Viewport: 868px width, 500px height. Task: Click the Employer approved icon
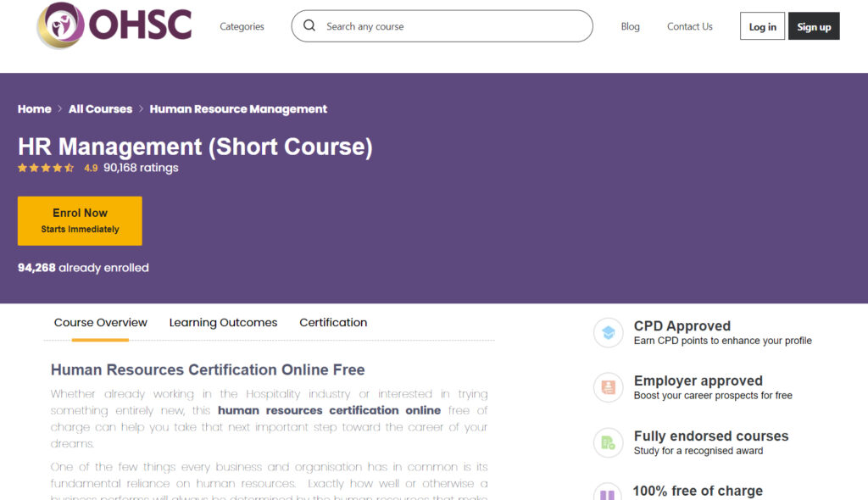pos(608,387)
